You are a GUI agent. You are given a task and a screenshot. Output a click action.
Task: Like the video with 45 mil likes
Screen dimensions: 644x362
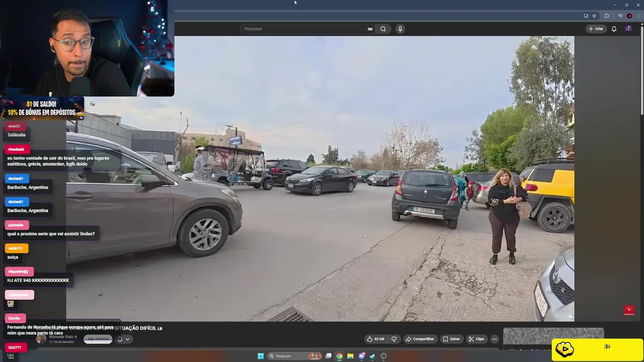click(x=375, y=339)
